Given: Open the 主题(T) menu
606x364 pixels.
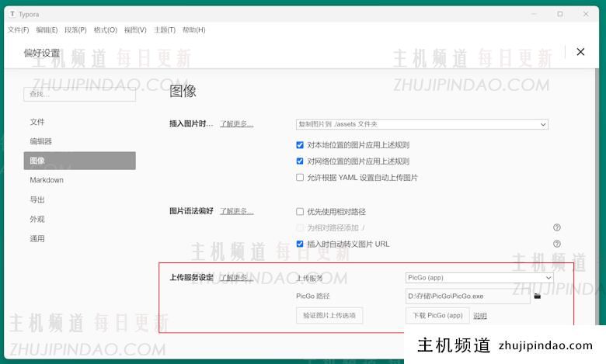Looking at the screenshot, I should click(165, 29).
